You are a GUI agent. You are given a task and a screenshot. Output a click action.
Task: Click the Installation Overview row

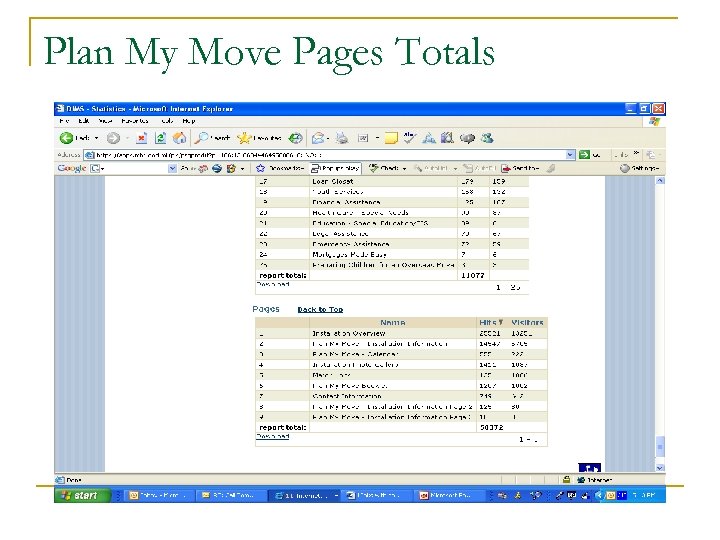[x=401, y=333]
